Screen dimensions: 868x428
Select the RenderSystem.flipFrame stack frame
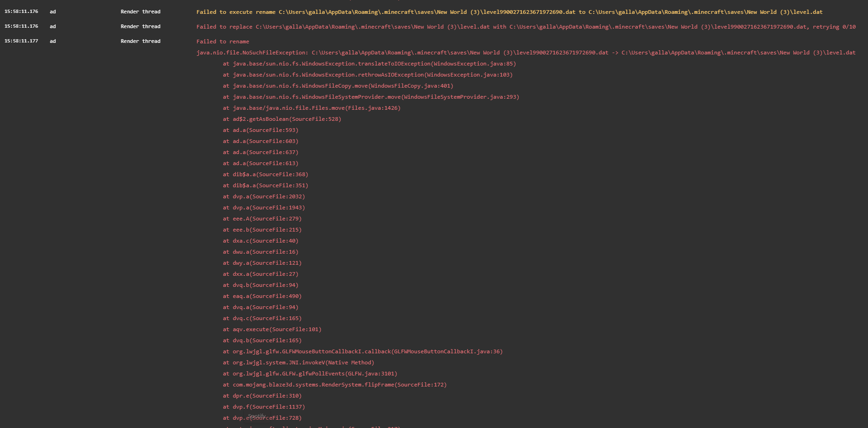tap(335, 385)
